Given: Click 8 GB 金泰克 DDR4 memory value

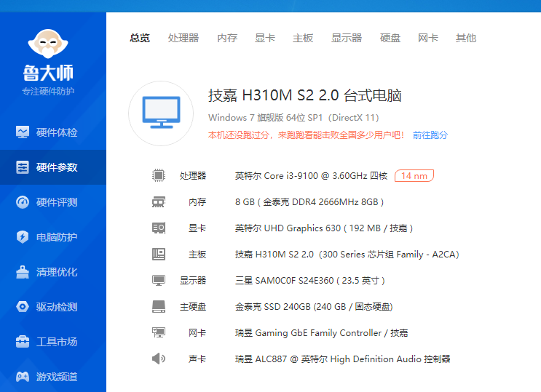Looking at the screenshot, I should click(309, 202).
